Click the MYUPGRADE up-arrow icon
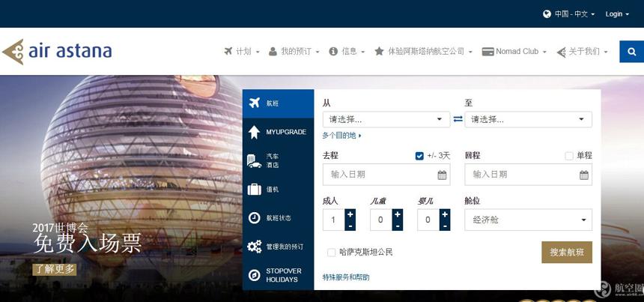 [x=255, y=132]
